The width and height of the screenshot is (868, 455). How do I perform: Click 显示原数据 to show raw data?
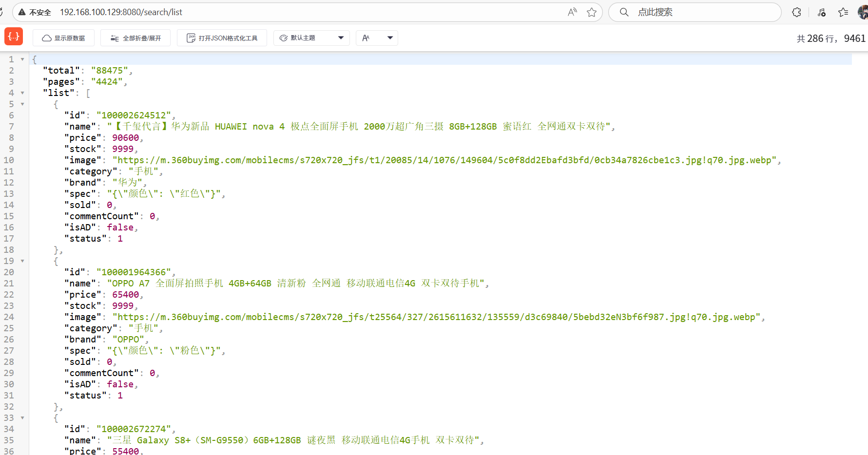point(63,38)
